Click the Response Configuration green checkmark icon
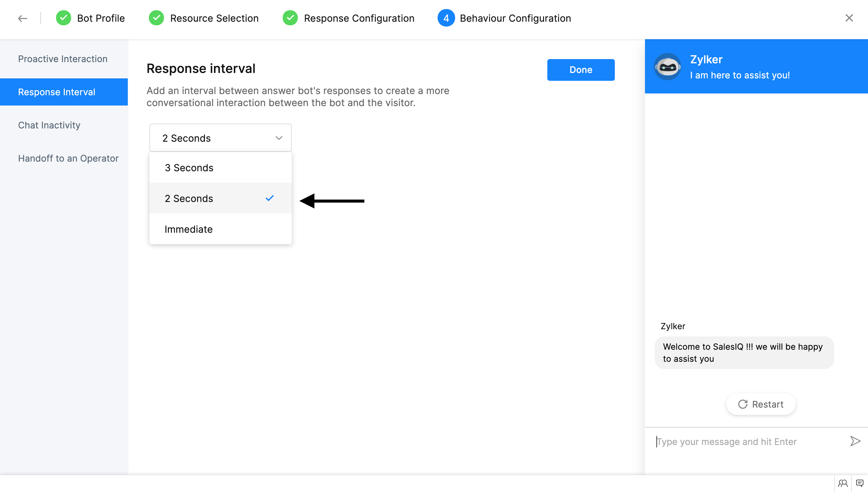The image size is (868, 492). (290, 18)
